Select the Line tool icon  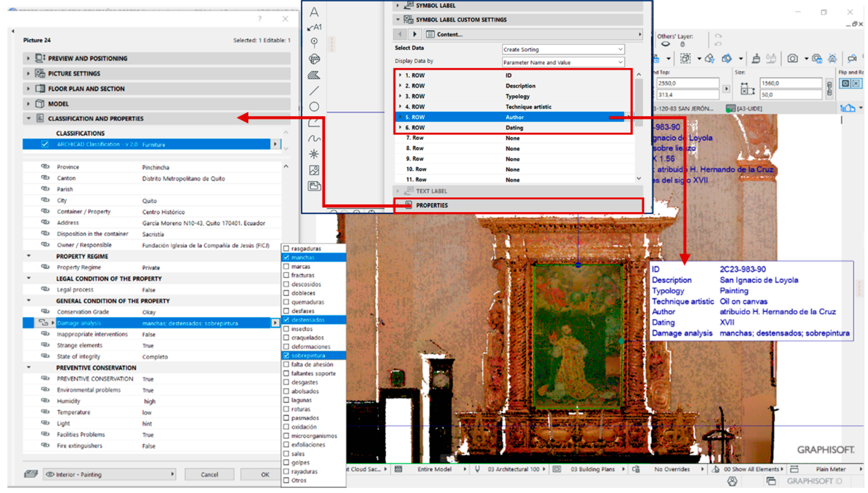(314, 90)
